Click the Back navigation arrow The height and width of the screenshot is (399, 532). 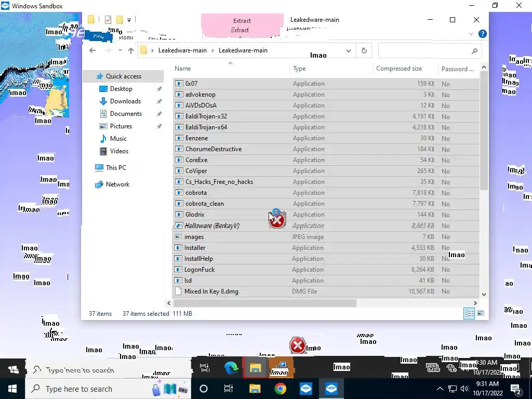(92, 50)
